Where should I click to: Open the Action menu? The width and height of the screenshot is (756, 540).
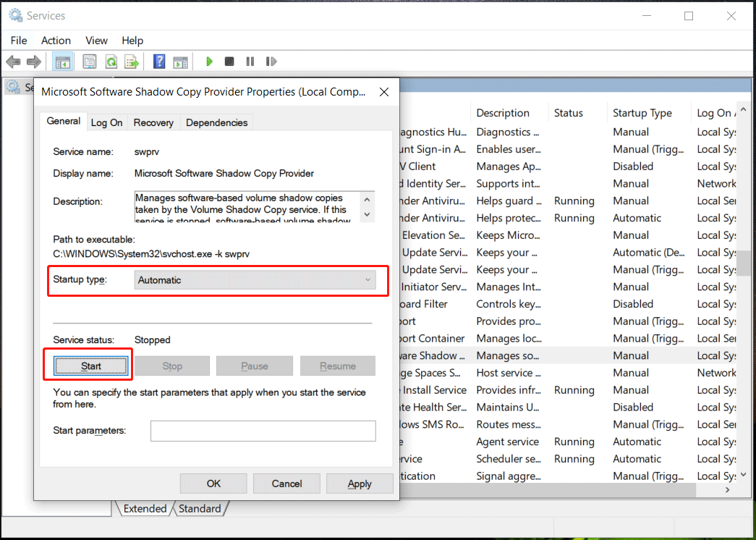[x=56, y=41]
